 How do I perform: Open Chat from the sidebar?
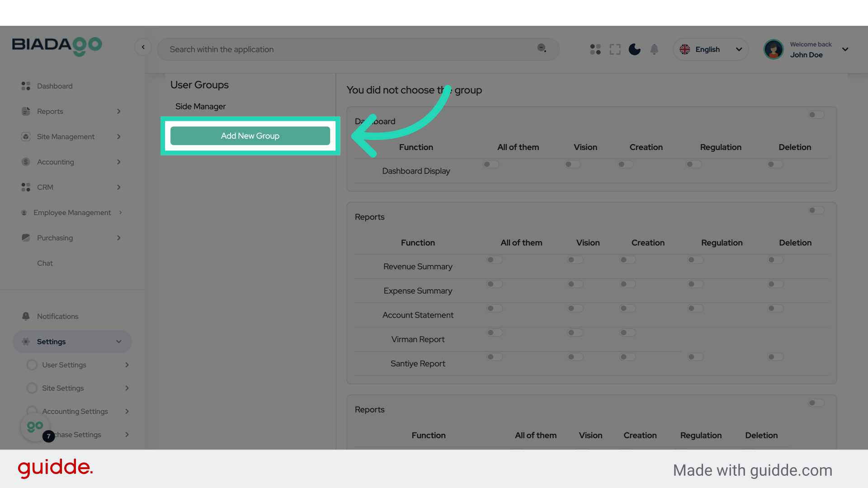(45, 263)
